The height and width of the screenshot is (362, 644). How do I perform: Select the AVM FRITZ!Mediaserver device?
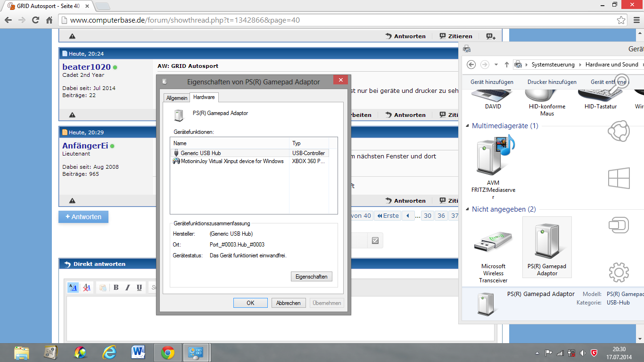pos(493,167)
